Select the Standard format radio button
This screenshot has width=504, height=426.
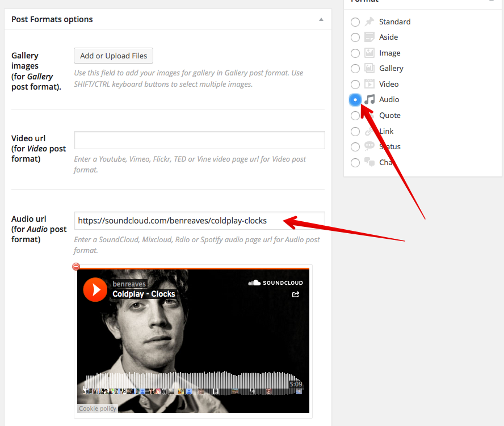click(x=355, y=22)
